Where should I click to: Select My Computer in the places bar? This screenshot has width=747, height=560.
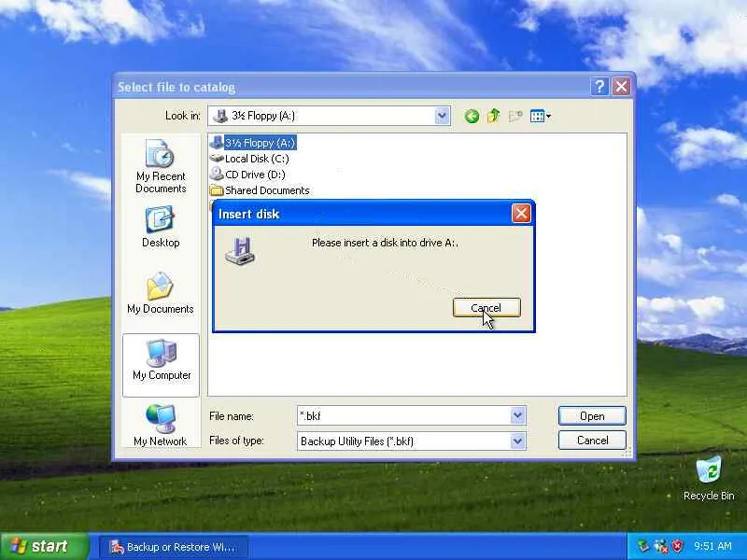161,365
